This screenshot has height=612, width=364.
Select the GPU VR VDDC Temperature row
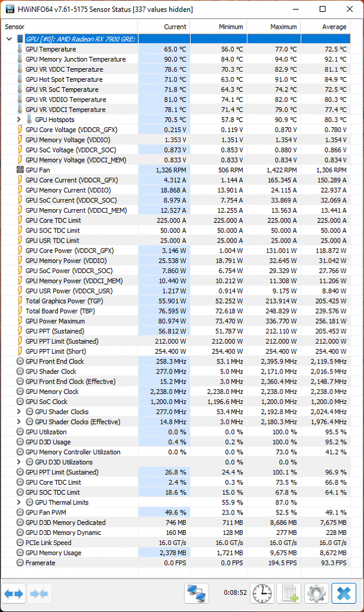(176, 69)
